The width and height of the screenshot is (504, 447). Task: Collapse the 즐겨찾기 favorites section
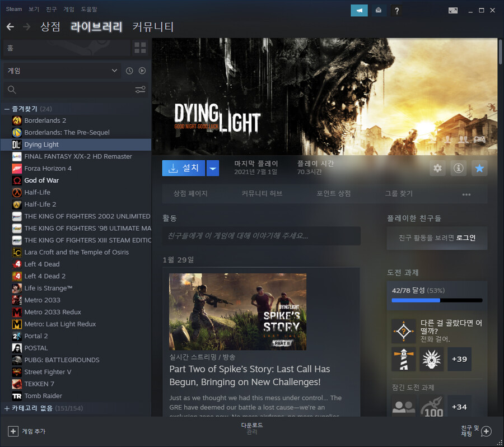(7, 109)
